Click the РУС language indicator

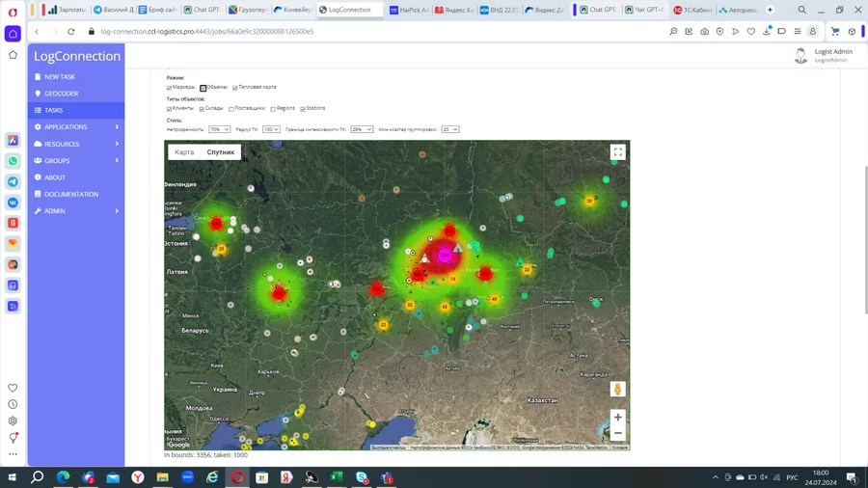click(792, 477)
